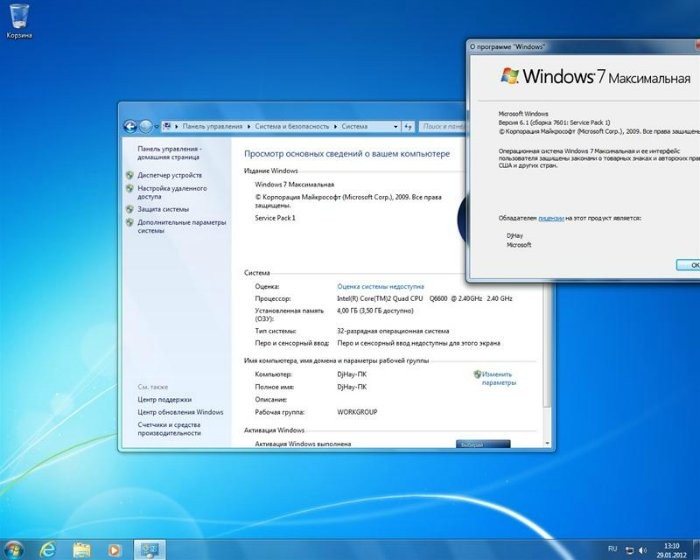Open Защита системы link

tap(163, 209)
